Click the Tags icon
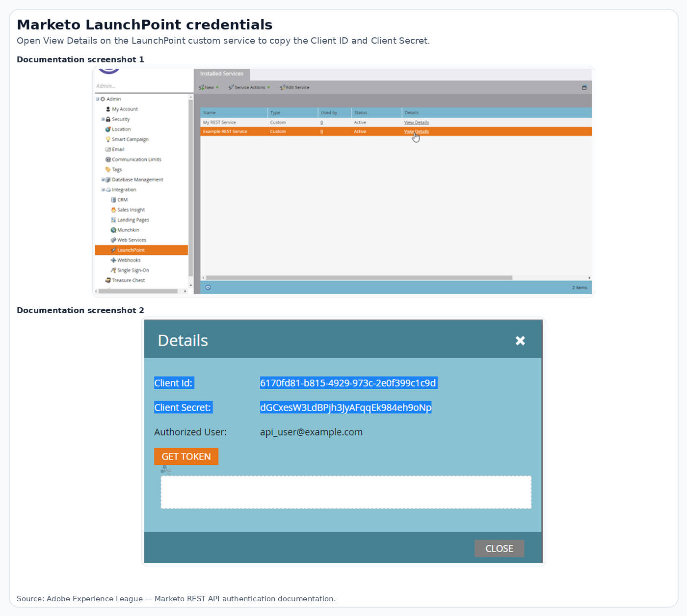The height and width of the screenshot is (616, 687). 108,169
